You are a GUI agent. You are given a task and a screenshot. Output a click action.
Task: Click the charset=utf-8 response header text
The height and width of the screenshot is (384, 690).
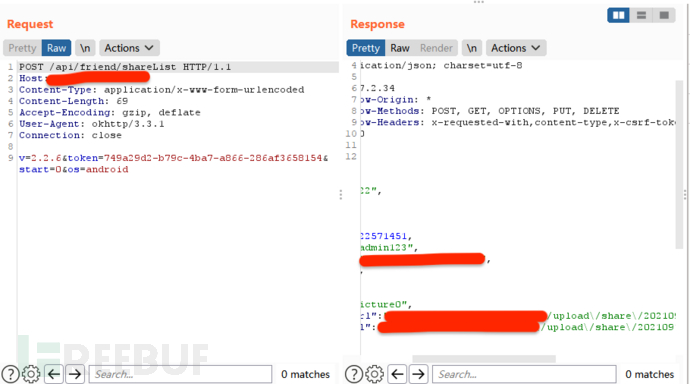click(483, 66)
